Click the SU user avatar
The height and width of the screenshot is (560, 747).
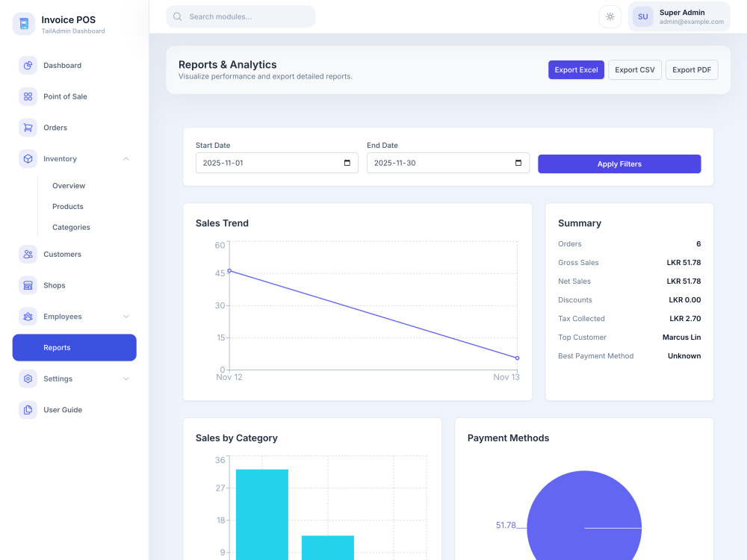pyautogui.click(x=642, y=16)
